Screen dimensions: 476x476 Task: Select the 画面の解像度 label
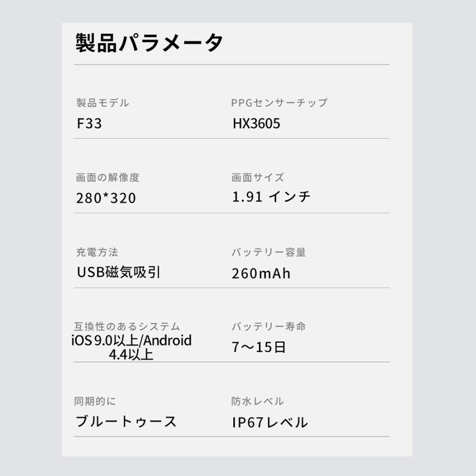coord(107,177)
